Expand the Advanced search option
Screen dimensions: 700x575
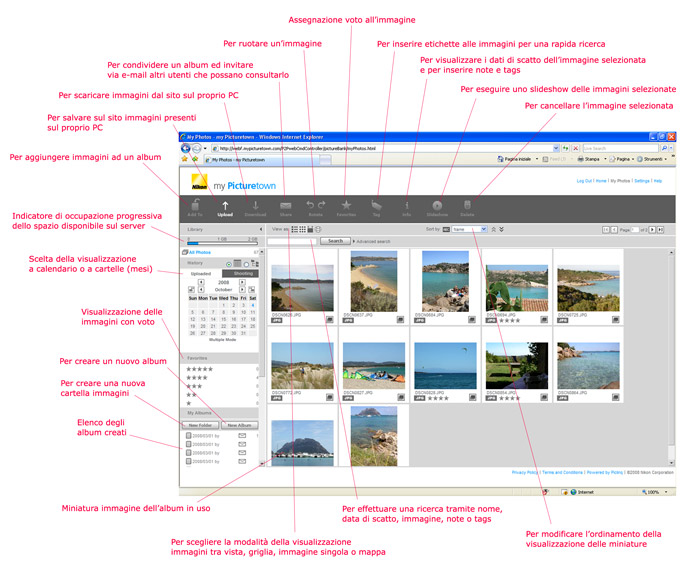coord(371,242)
